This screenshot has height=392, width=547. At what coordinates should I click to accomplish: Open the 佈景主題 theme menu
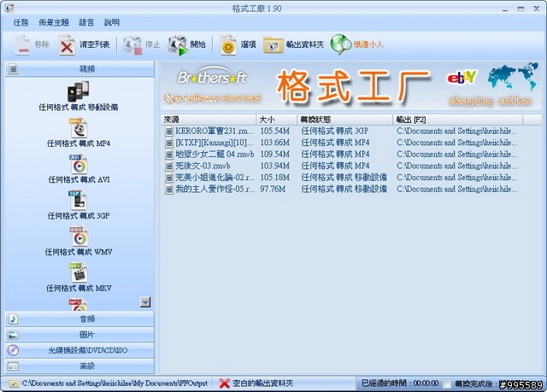pyautogui.click(x=54, y=23)
